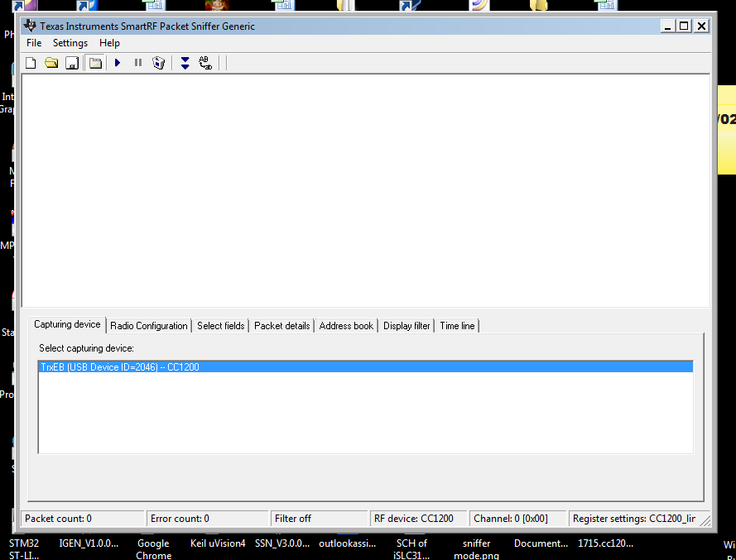Save capture using the floppy disk icon
The image size is (736, 560).
(x=72, y=63)
